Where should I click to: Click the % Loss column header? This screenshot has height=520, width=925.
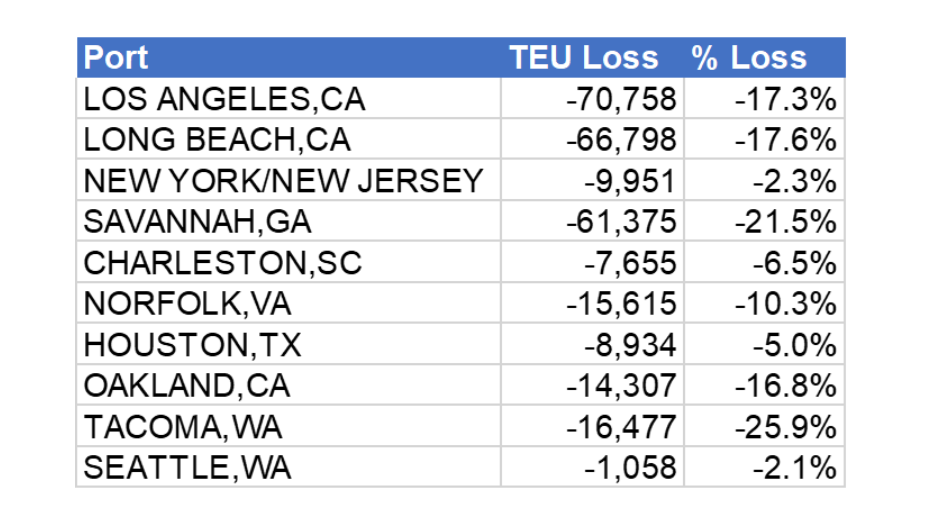749,58
